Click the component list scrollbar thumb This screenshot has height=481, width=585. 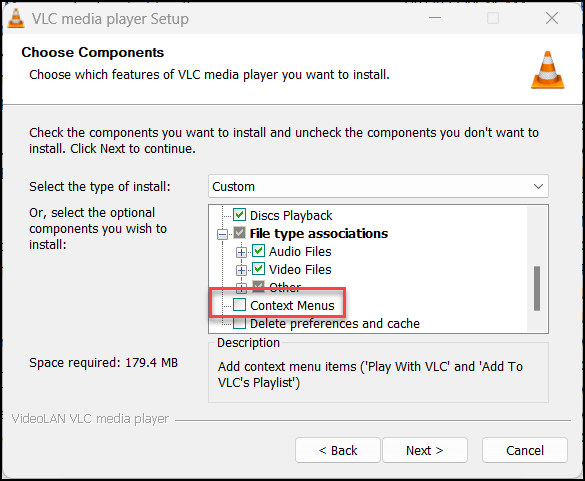click(537, 288)
